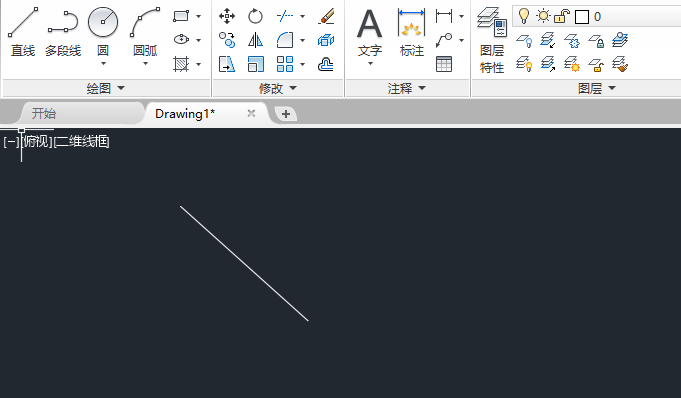Choose the Rectangle draw tool icon
This screenshot has height=398, width=681.
click(181, 16)
